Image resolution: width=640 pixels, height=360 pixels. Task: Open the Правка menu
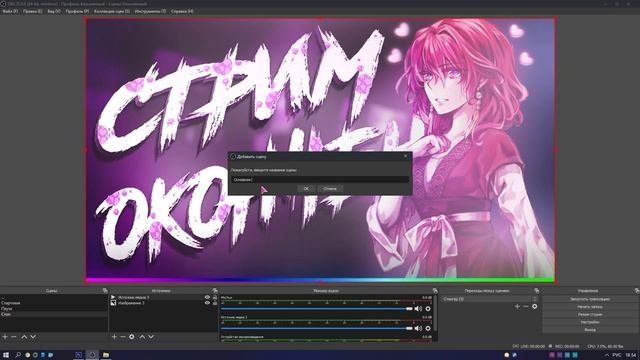(x=33, y=11)
